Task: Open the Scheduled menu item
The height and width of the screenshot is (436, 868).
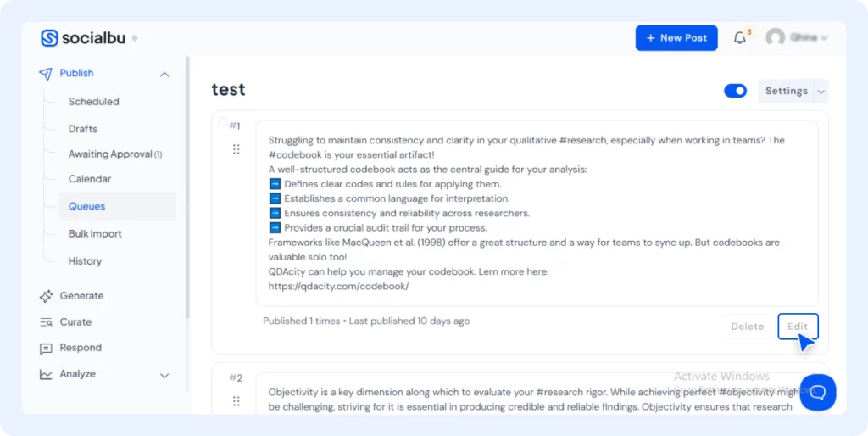Action: (93, 102)
